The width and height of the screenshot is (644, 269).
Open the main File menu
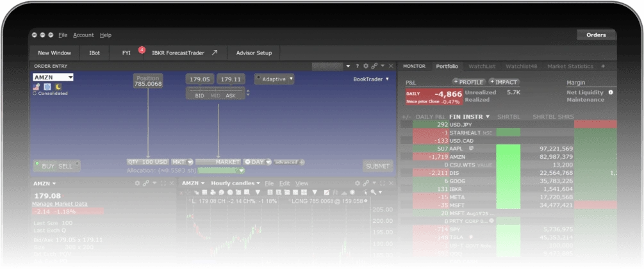(x=63, y=35)
